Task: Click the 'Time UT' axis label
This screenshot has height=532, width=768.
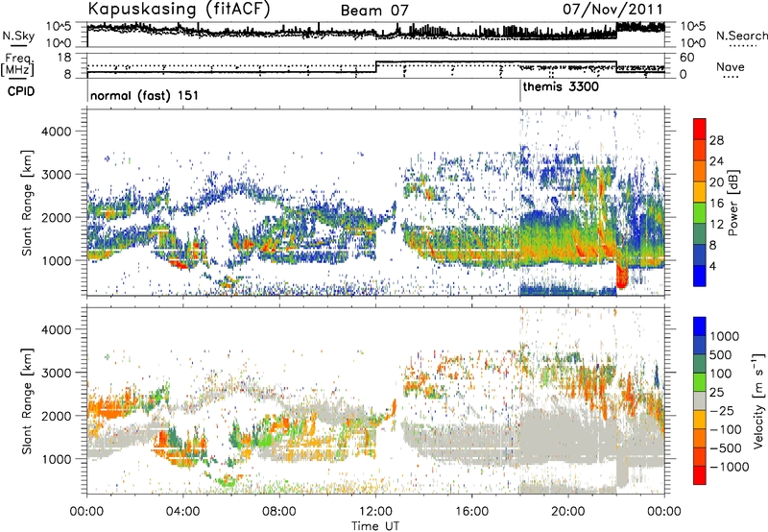Action: [375, 526]
